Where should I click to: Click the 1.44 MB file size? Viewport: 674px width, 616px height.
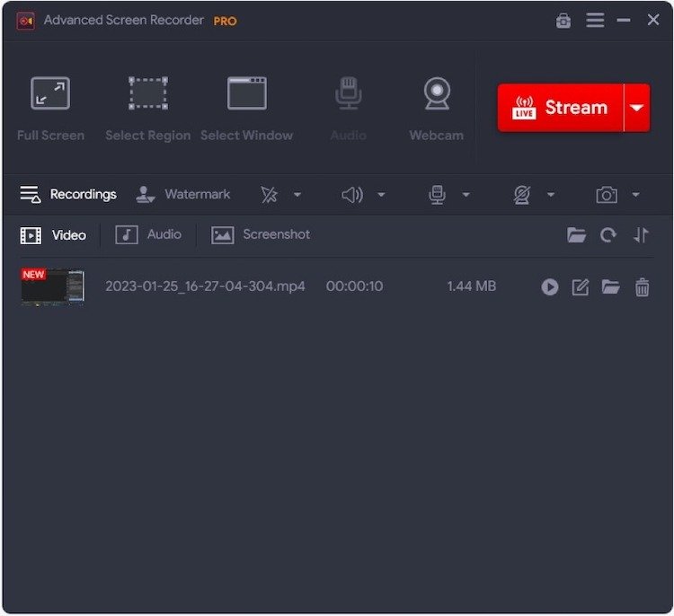tap(472, 286)
